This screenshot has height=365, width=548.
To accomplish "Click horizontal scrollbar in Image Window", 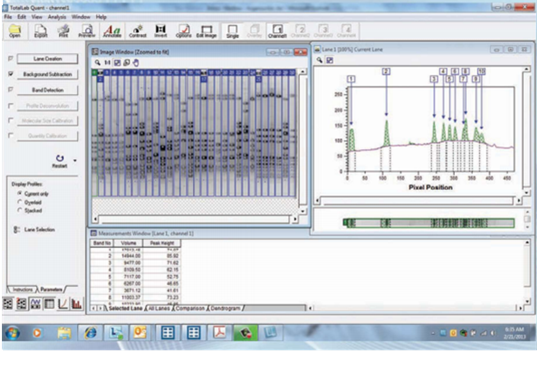I will coord(195,219).
